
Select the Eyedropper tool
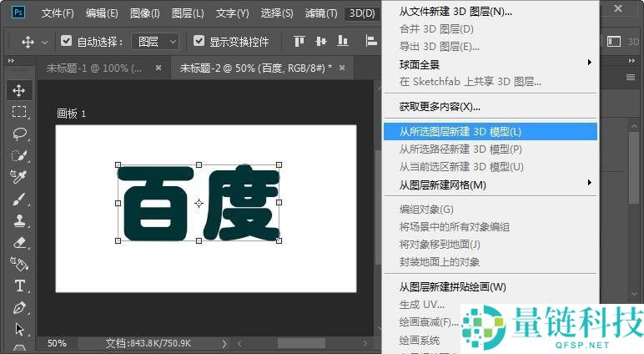(19, 177)
